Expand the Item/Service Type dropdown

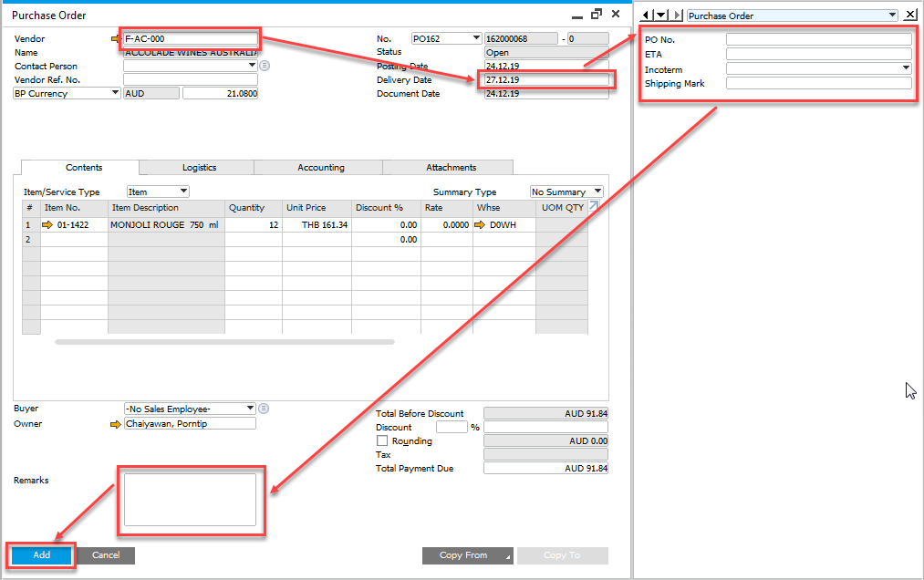[184, 192]
